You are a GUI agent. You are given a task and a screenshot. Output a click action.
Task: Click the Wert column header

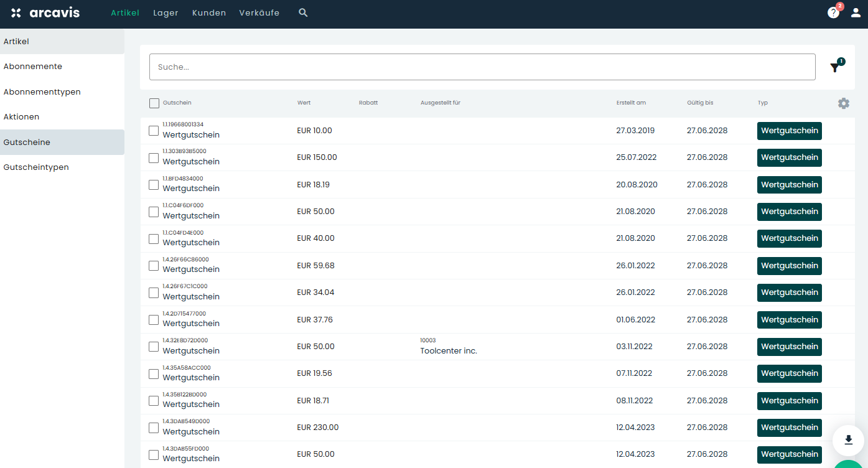304,103
